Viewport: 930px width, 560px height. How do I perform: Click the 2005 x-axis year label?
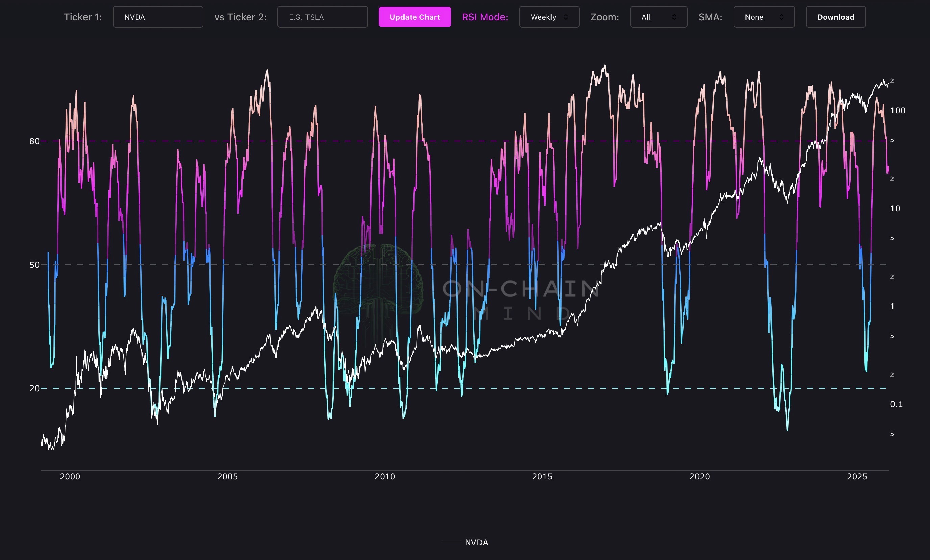[227, 476]
